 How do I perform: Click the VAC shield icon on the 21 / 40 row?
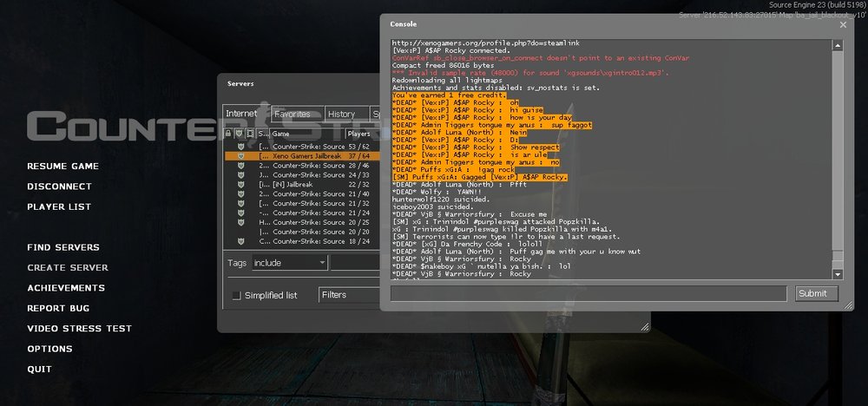[x=240, y=193]
